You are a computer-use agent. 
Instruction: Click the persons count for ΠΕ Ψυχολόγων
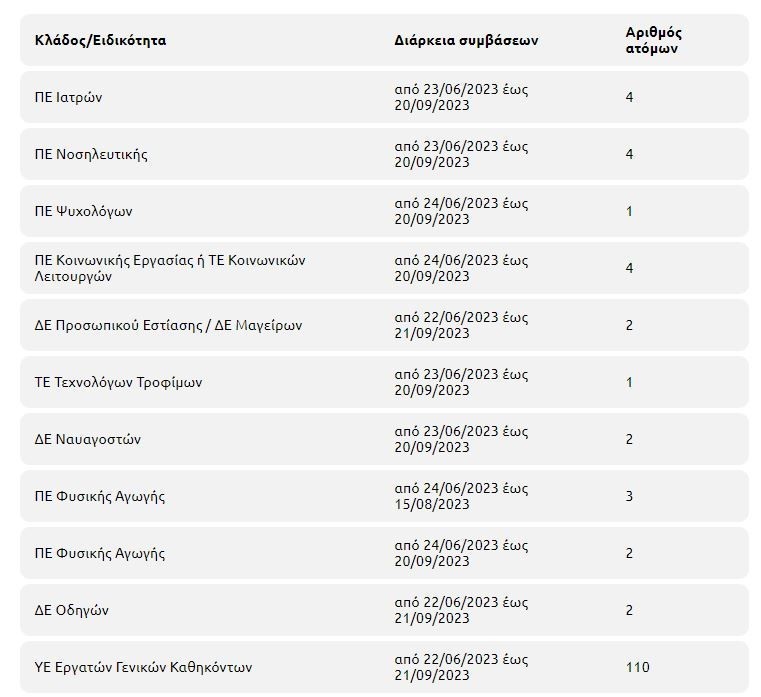pyautogui.click(x=629, y=211)
